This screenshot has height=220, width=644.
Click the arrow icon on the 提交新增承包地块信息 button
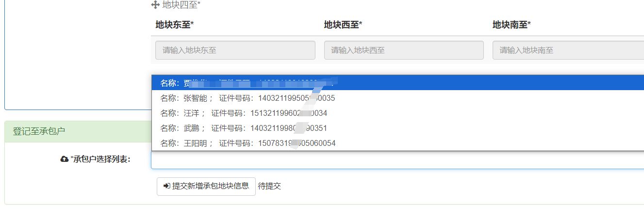pyautogui.click(x=166, y=186)
